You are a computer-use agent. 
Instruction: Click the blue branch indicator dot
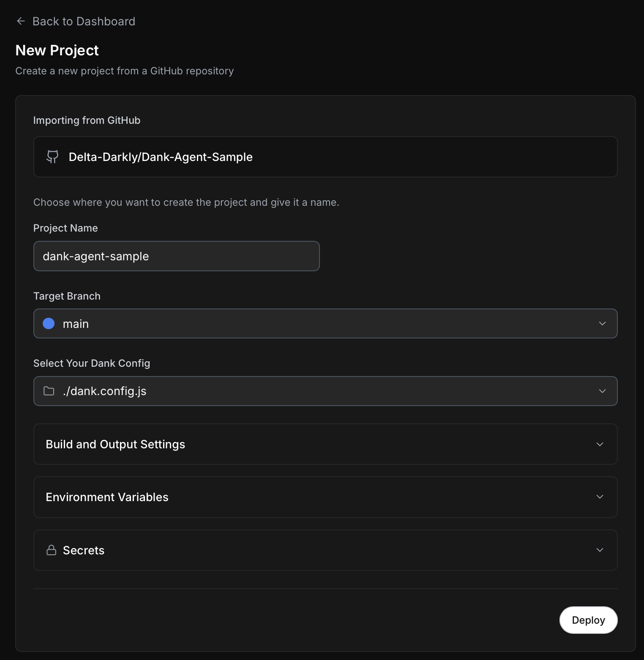[x=49, y=324]
